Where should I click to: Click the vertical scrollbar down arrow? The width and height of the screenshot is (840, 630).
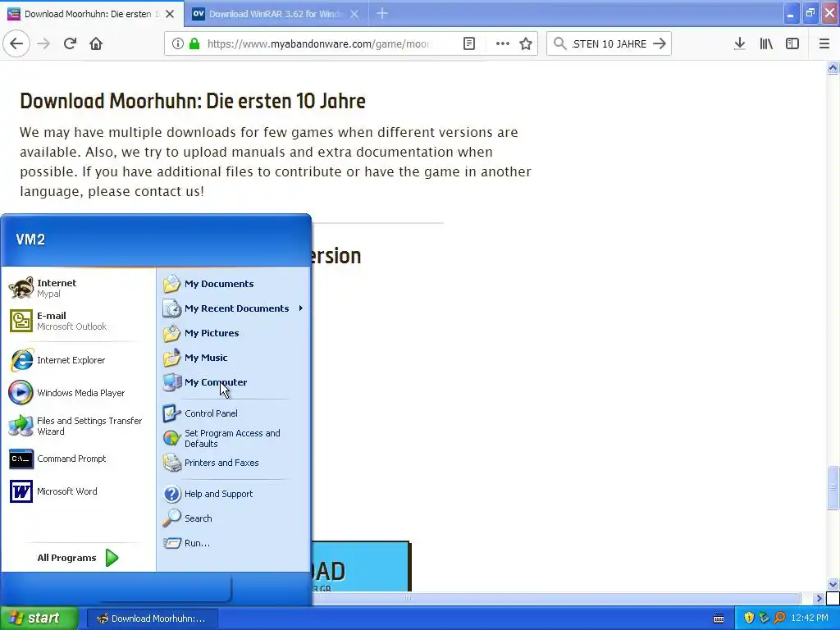(833, 584)
